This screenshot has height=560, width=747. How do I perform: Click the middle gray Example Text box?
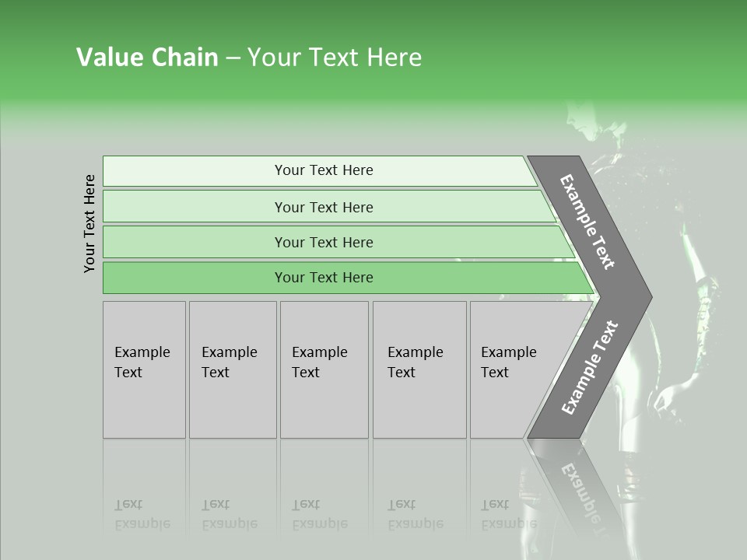click(324, 369)
